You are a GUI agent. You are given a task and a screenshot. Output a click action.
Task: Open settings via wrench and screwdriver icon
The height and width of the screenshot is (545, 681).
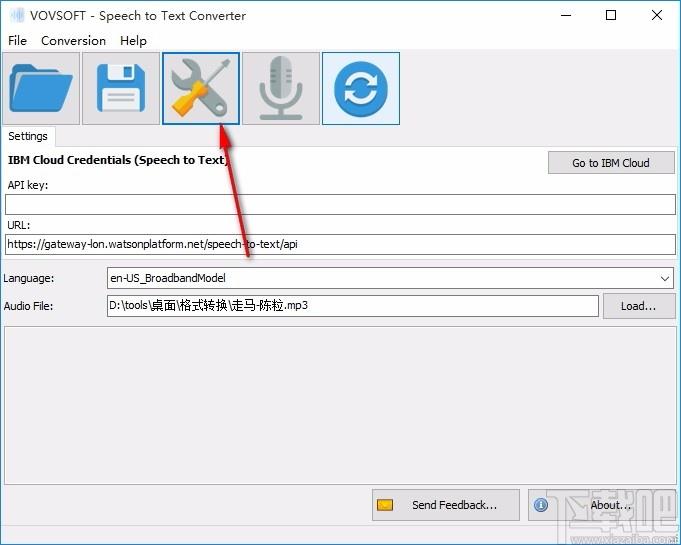[x=201, y=89]
